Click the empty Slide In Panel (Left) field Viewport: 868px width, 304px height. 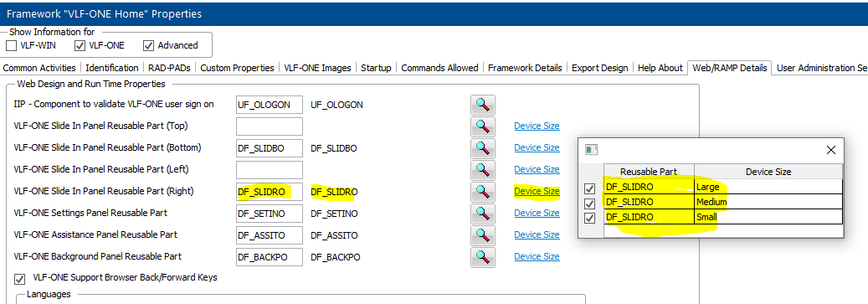pos(270,170)
